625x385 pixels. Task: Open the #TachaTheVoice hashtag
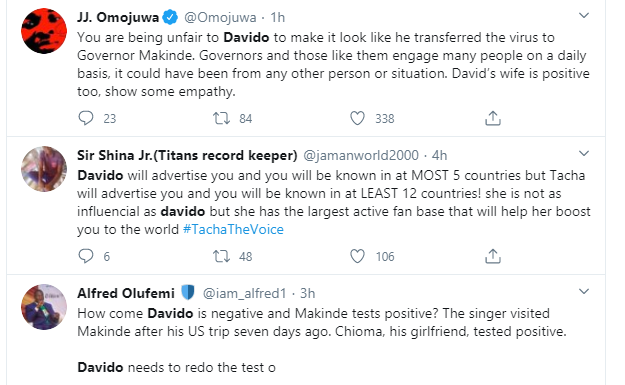(x=233, y=230)
